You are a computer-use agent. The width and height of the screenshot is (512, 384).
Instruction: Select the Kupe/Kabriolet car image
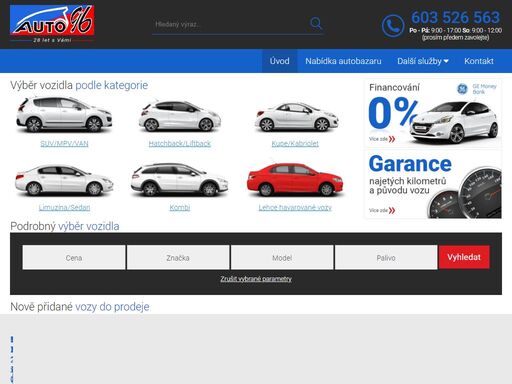pos(296,116)
